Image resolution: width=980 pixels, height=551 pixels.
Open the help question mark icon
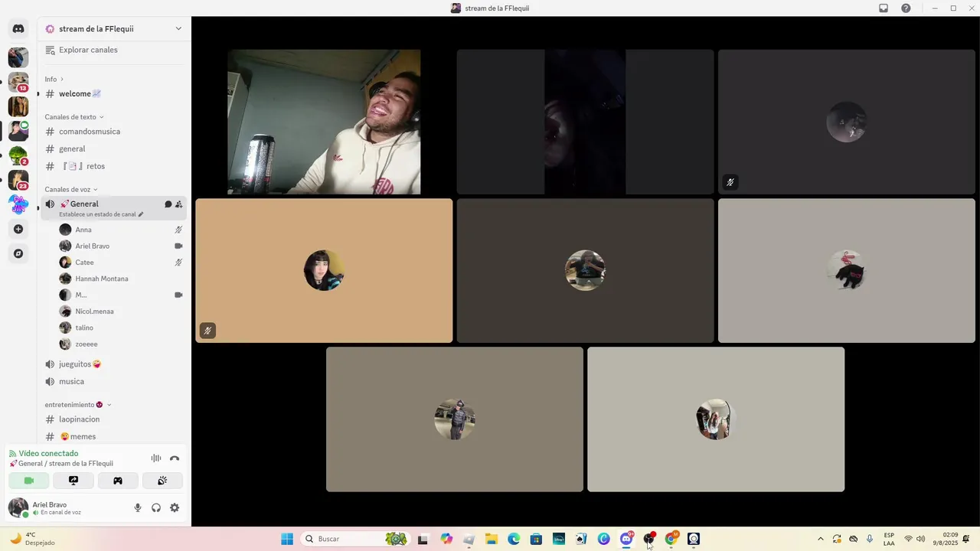pos(906,8)
